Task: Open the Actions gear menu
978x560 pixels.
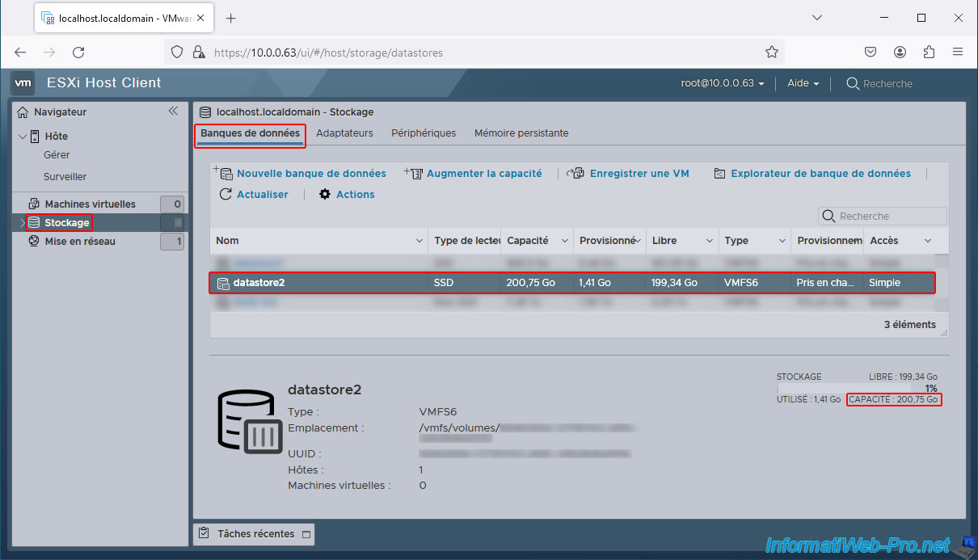Action: click(x=326, y=194)
